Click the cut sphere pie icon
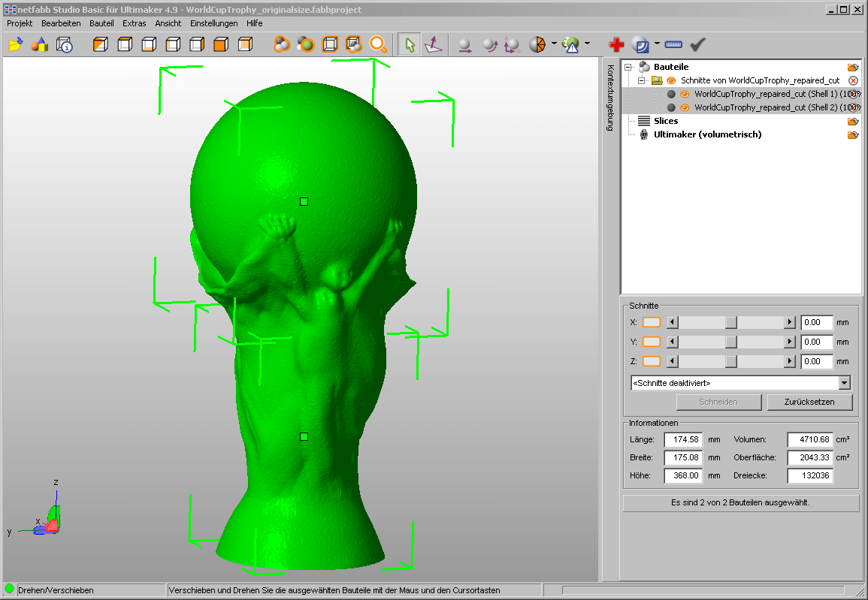This screenshot has width=868, height=600. coord(537,44)
